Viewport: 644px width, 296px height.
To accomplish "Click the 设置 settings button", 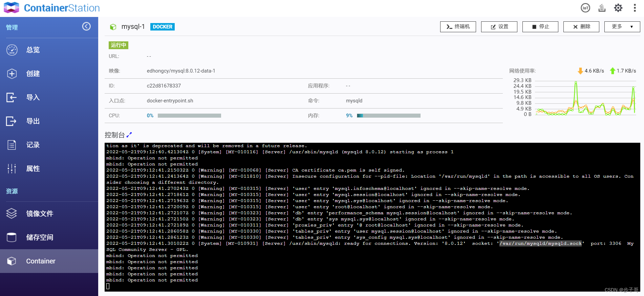I will click(499, 27).
